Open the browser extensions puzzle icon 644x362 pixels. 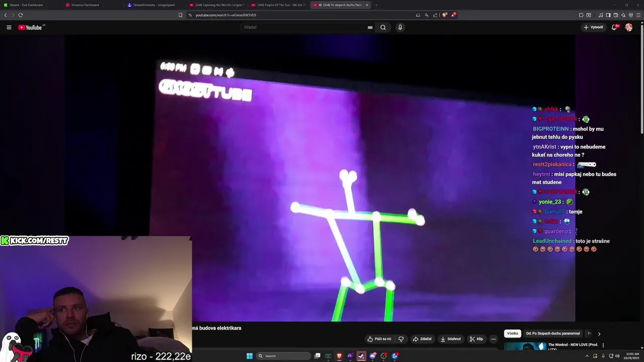point(581,15)
